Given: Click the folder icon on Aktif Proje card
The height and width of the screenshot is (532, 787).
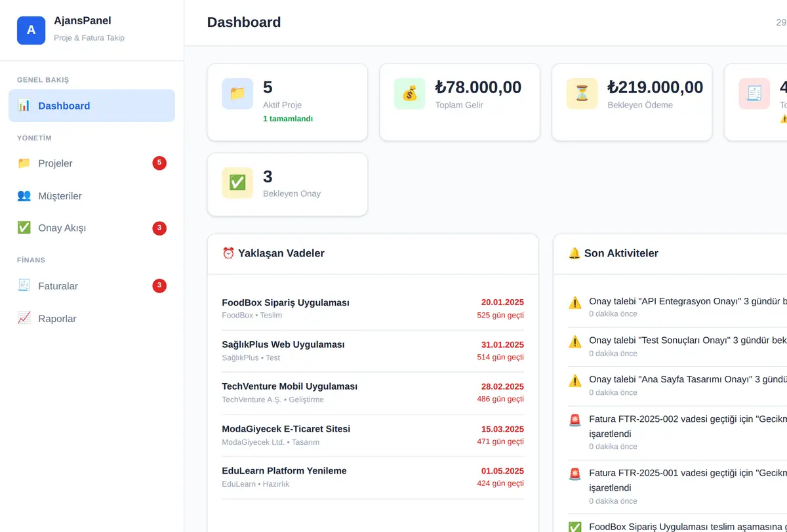Looking at the screenshot, I should (237, 94).
